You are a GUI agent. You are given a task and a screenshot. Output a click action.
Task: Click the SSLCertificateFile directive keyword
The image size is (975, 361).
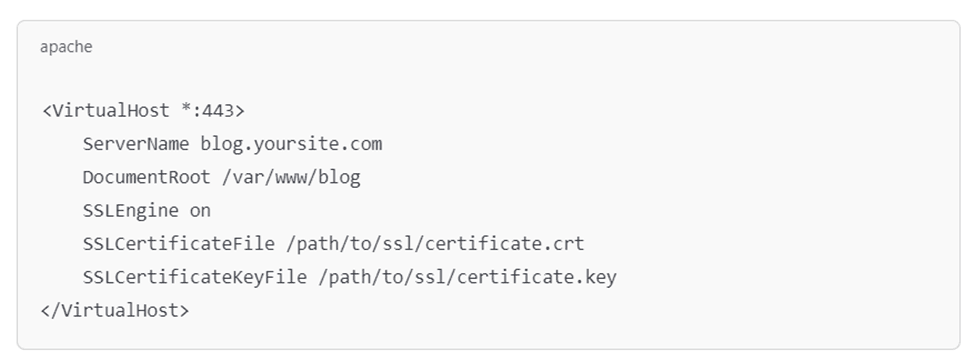pos(178,244)
